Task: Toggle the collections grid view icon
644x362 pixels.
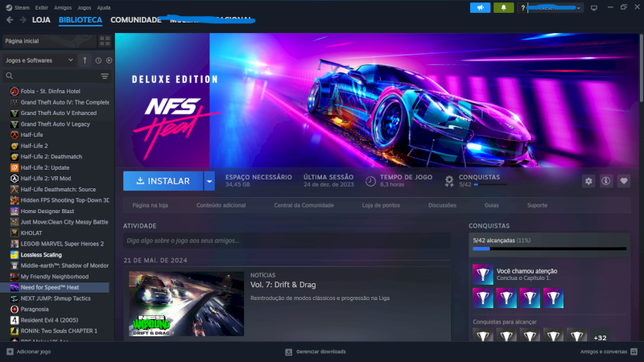Action: 105,41
